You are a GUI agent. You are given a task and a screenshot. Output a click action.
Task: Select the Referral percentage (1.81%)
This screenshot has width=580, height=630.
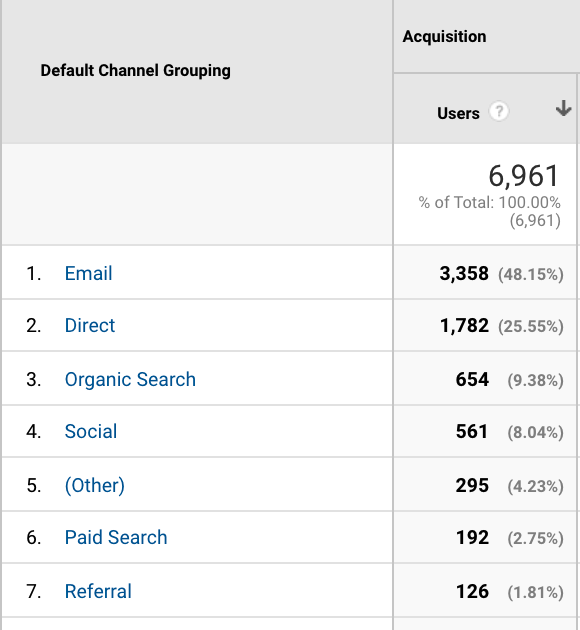point(535,593)
